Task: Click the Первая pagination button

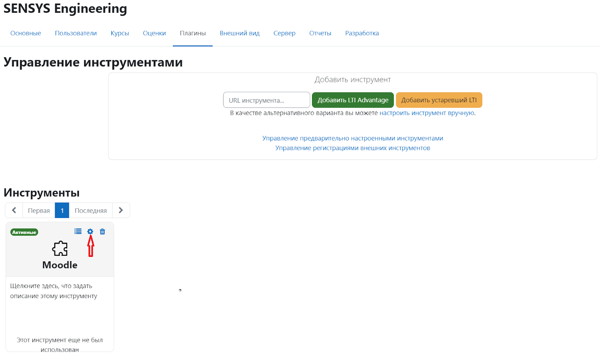Action: tap(39, 210)
